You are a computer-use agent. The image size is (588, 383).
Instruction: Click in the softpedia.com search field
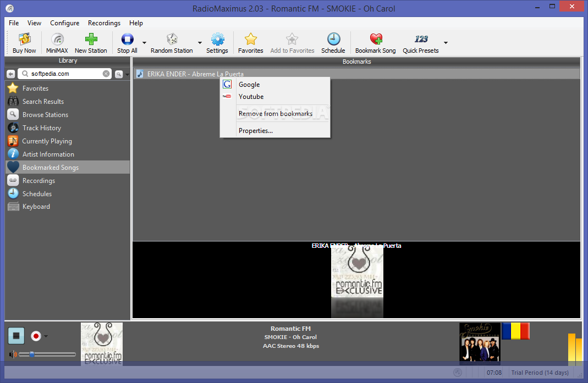65,74
